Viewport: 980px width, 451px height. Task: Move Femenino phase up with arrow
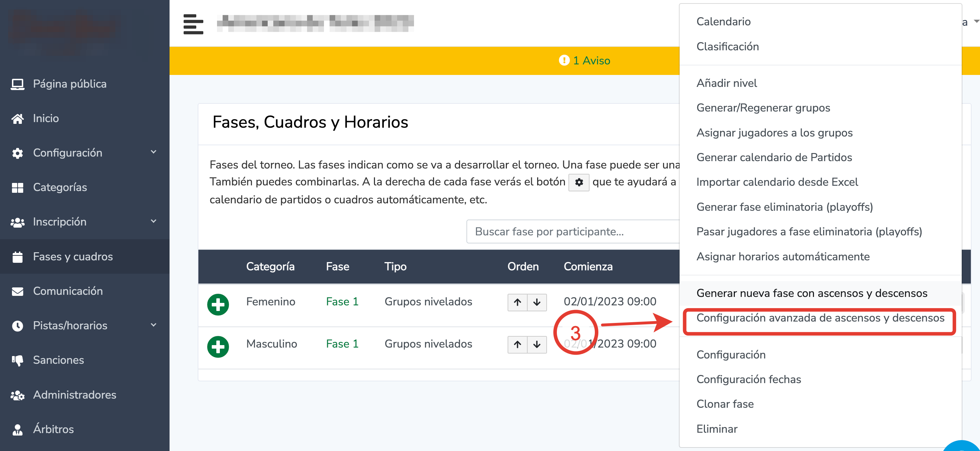[x=517, y=302]
